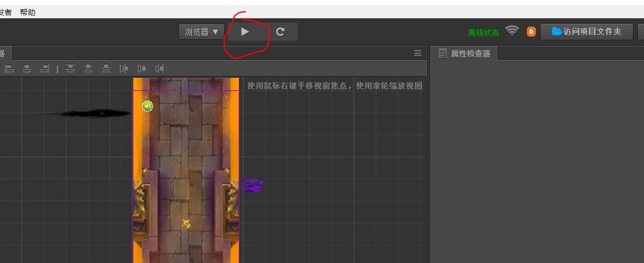
Task: Click the wifi connection status icon
Action: 512,31
